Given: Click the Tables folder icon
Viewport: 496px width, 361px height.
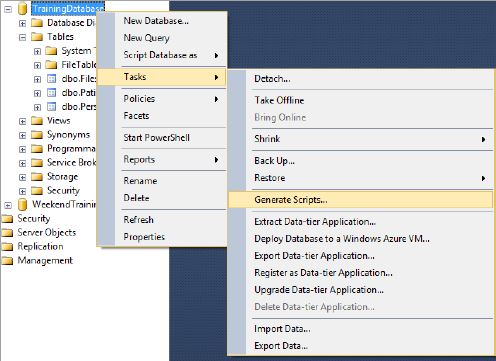Looking at the screenshot, I should [x=37, y=37].
